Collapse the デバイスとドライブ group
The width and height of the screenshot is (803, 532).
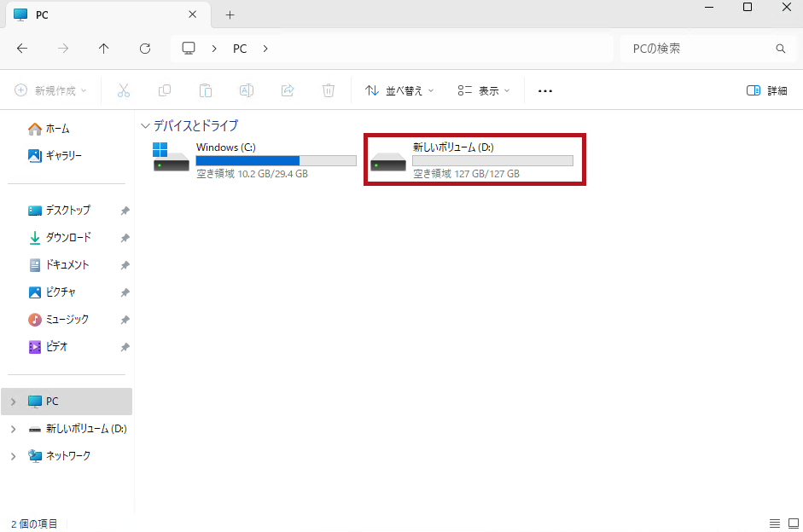[x=145, y=125]
